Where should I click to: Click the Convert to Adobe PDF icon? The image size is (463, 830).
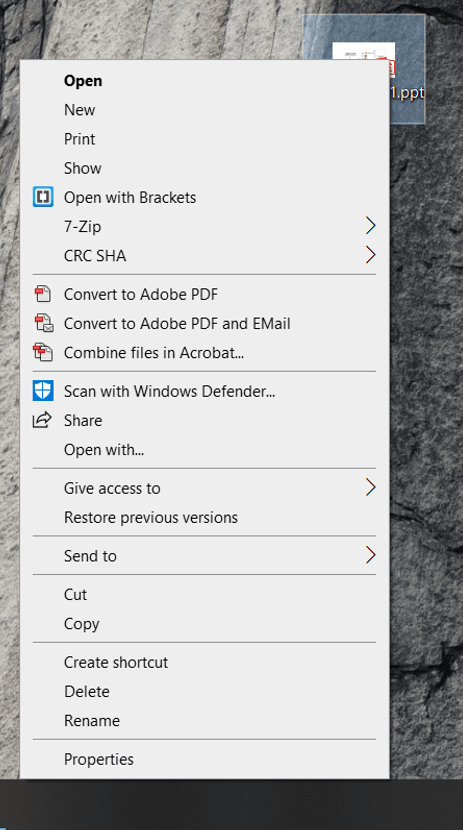tap(43, 294)
